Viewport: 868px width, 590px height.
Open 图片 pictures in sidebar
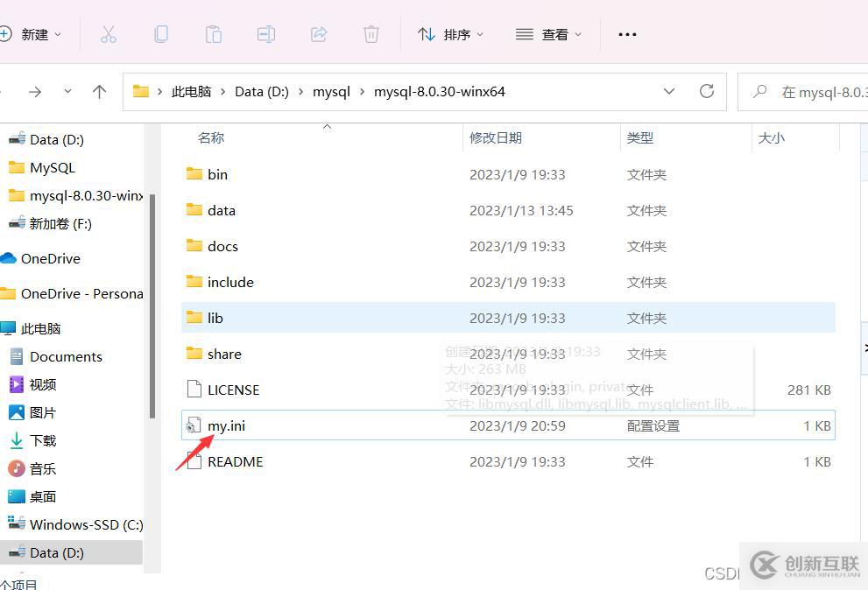tap(32, 412)
